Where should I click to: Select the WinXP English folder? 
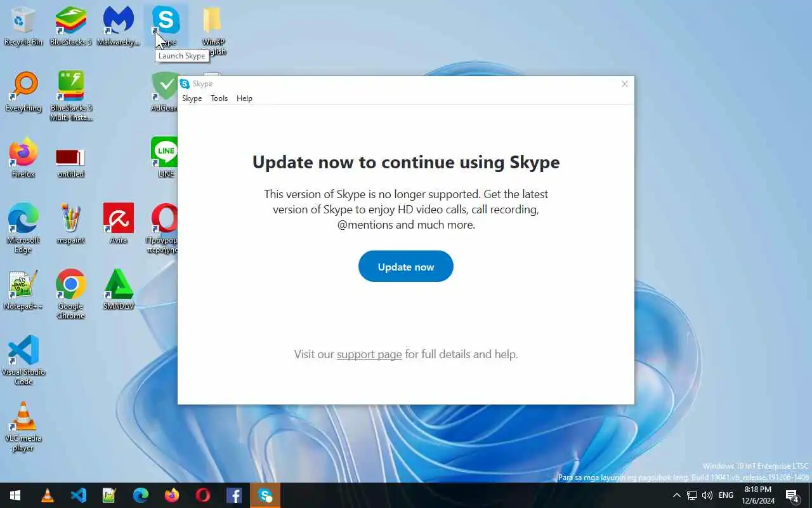213,30
